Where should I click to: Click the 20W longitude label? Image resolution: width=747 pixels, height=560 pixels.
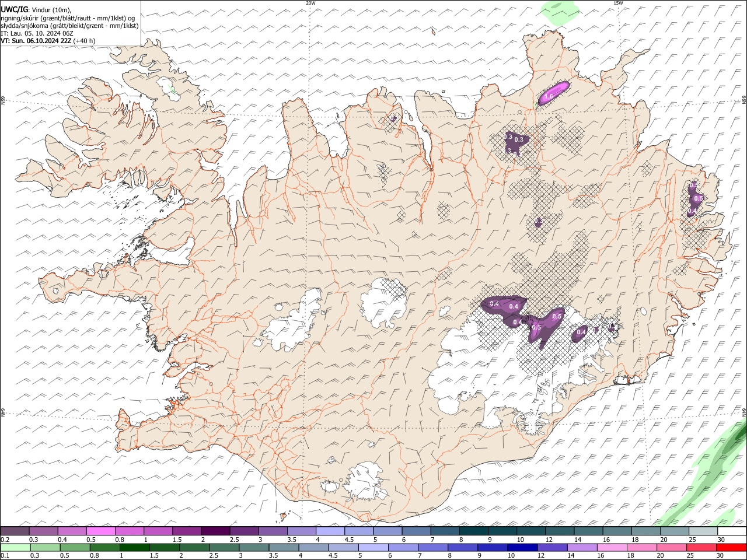click(310, 3)
